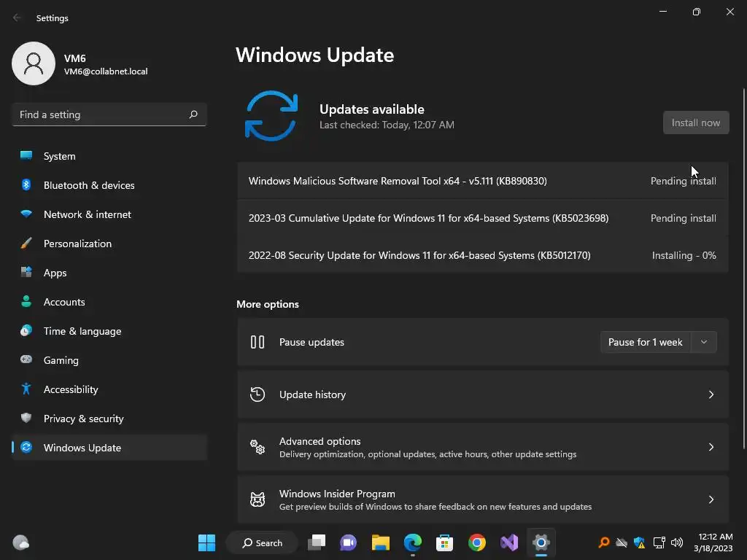The height and width of the screenshot is (560, 747).
Task: Click the System display icon in sidebar
Action: pyautogui.click(x=26, y=156)
